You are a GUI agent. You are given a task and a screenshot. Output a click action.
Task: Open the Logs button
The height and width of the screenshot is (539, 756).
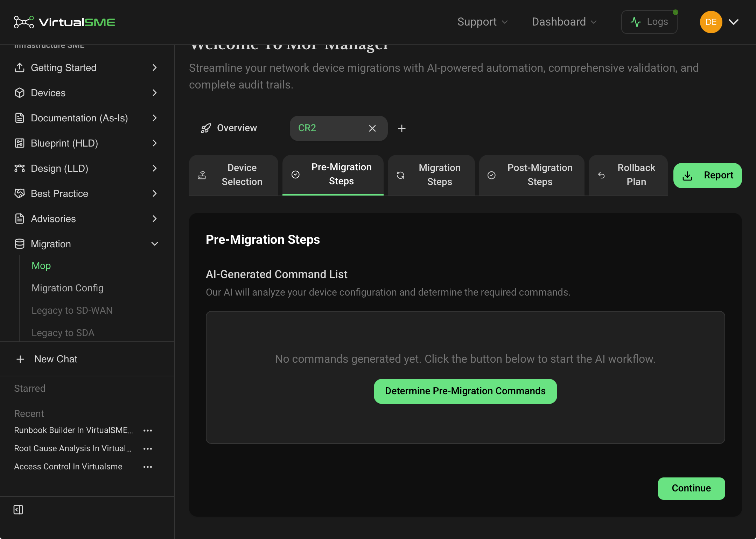pos(649,22)
